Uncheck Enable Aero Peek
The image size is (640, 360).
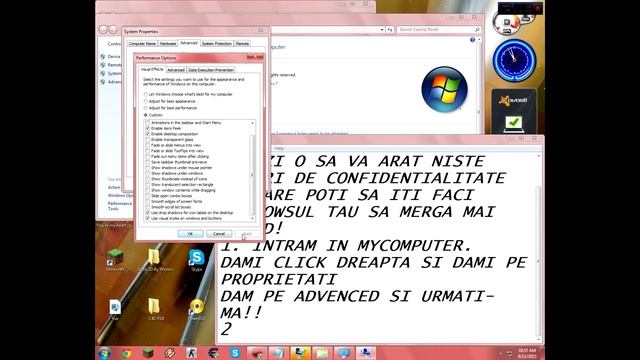tap(148, 128)
